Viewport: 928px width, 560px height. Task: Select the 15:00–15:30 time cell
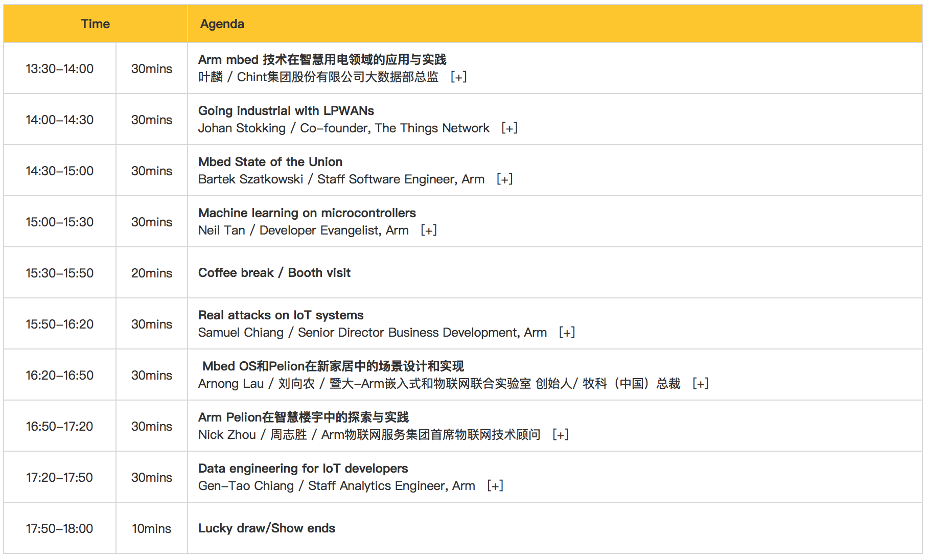pos(60,222)
